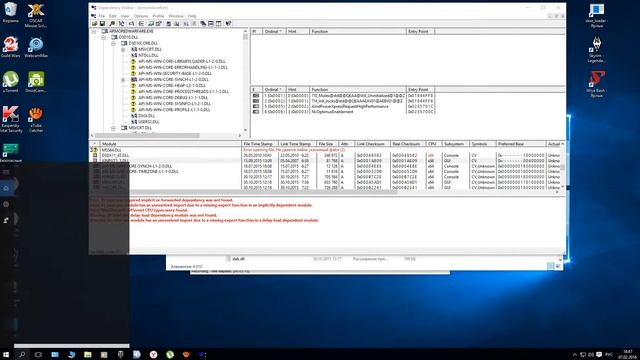Click the module tree vertical scrollbar
This screenshot has height=360, width=640.
(245, 80)
